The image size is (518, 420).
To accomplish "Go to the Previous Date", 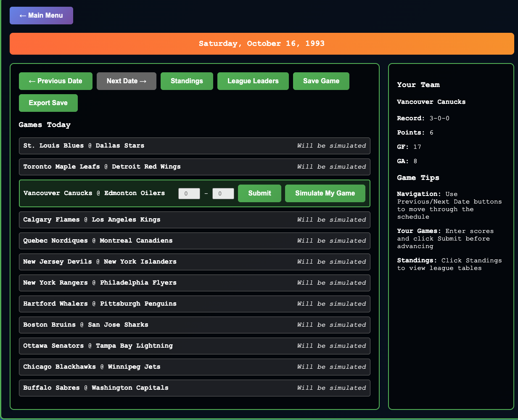I will (x=55, y=81).
